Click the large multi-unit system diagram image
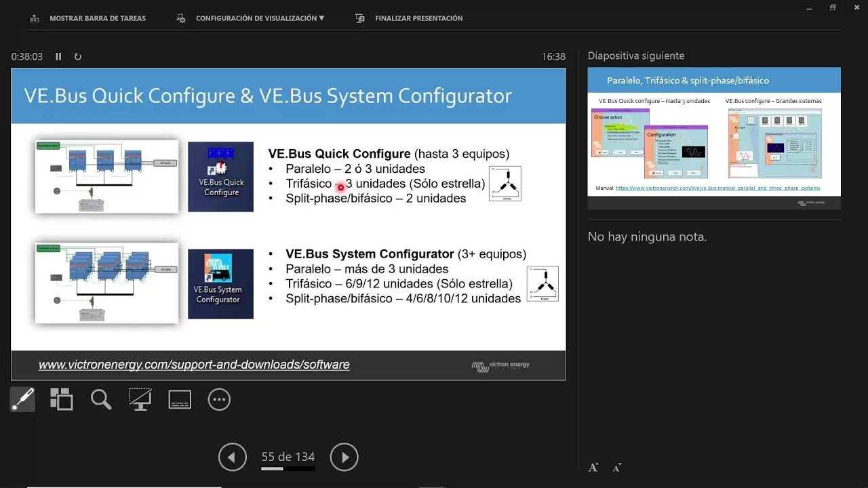Image resolution: width=868 pixels, height=488 pixels. point(106,283)
